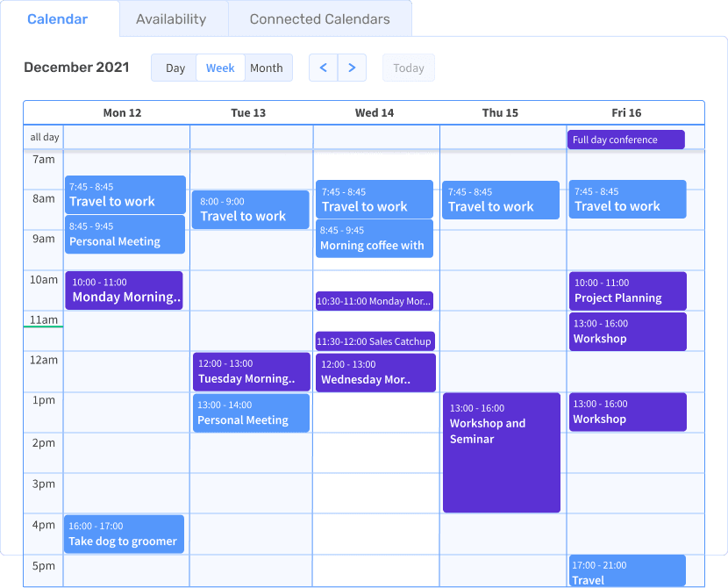Go to next week with right arrow

[x=352, y=68]
